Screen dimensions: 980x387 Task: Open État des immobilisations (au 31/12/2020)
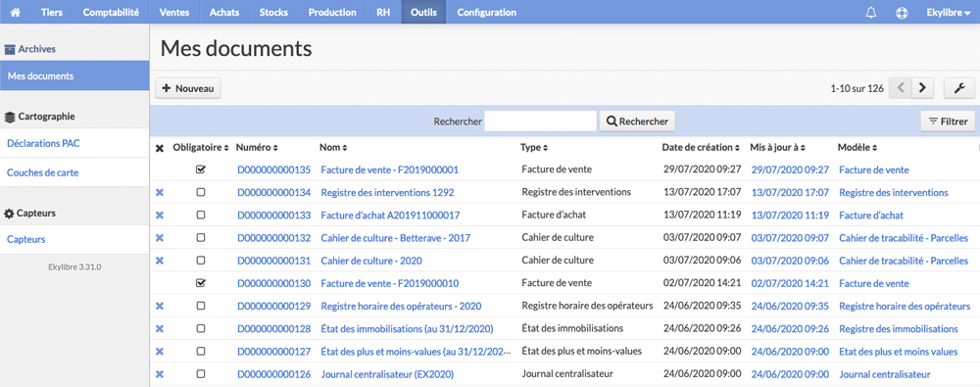point(407,329)
